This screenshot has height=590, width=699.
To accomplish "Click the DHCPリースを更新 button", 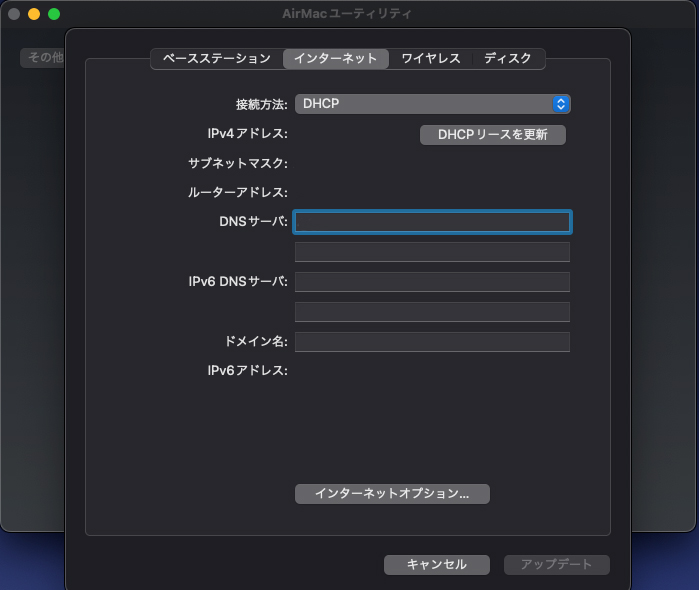I will [x=493, y=135].
